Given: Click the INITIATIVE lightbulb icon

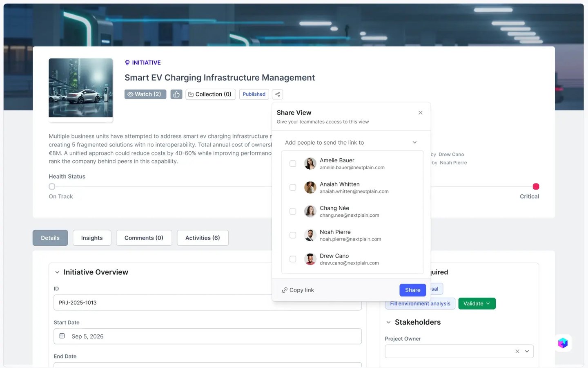Looking at the screenshot, I should 127,63.
